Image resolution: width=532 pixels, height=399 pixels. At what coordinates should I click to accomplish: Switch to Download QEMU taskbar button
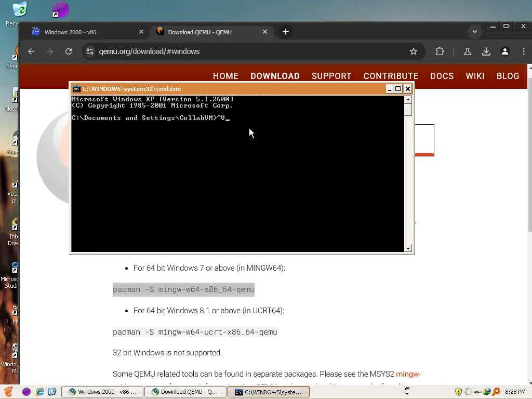[x=185, y=392]
